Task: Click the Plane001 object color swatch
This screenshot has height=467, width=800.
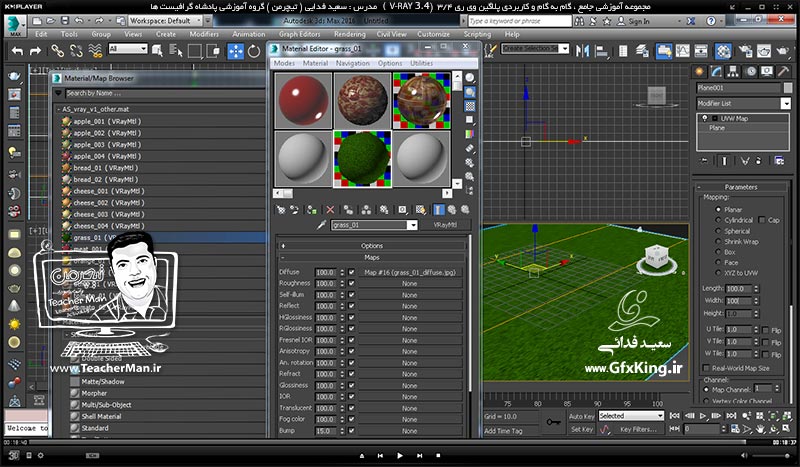Action: [788, 88]
